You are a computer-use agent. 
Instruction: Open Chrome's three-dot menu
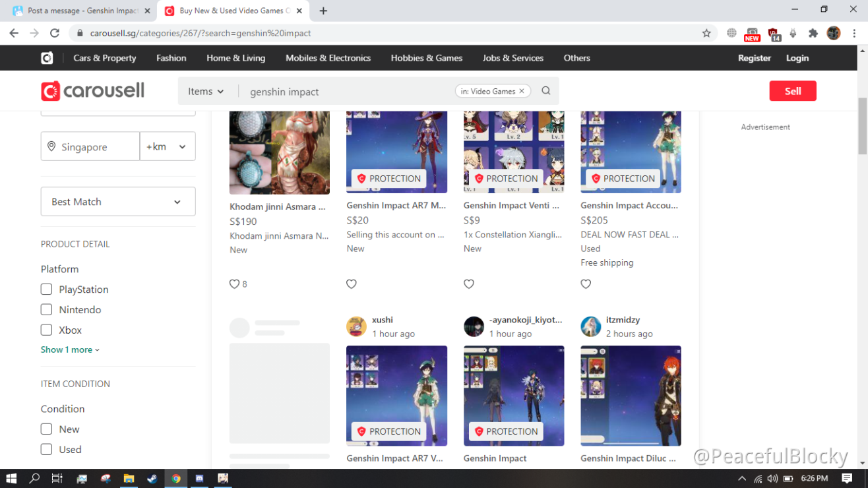pyautogui.click(x=855, y=33)
